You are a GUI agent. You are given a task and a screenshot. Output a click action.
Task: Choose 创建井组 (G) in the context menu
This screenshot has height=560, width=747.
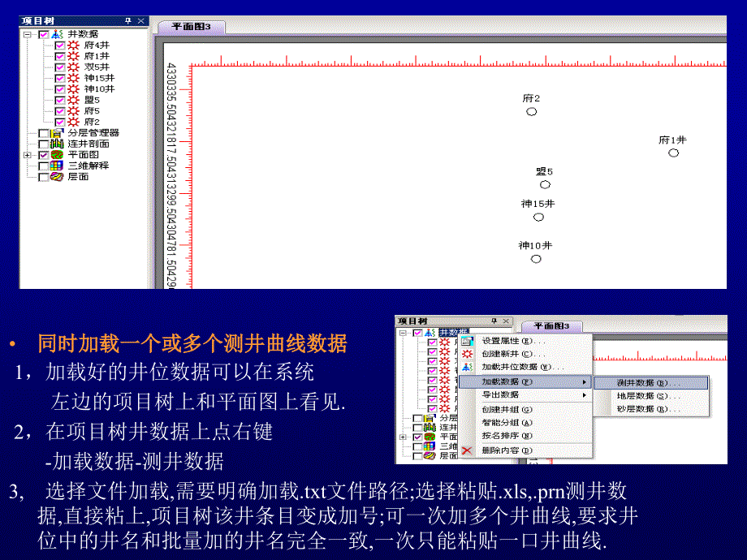point(525,410)
